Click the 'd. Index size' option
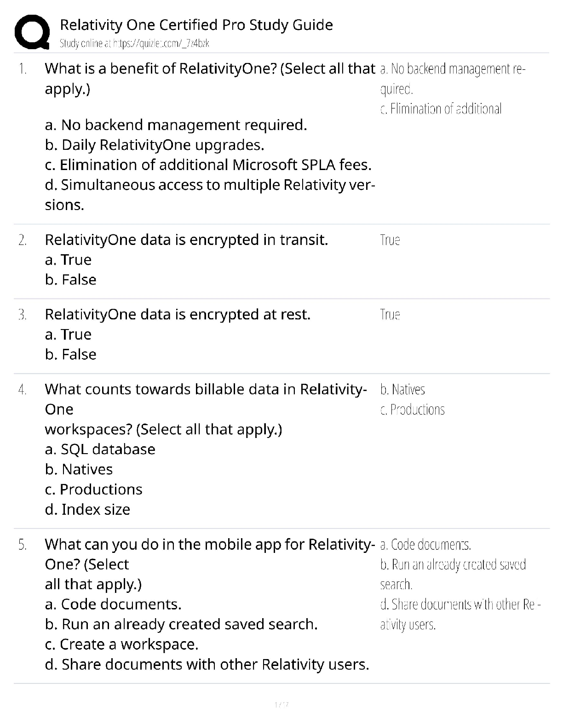The width and height of the screenshot is (563, 728). pyautogui.click(x=87, y=510)
